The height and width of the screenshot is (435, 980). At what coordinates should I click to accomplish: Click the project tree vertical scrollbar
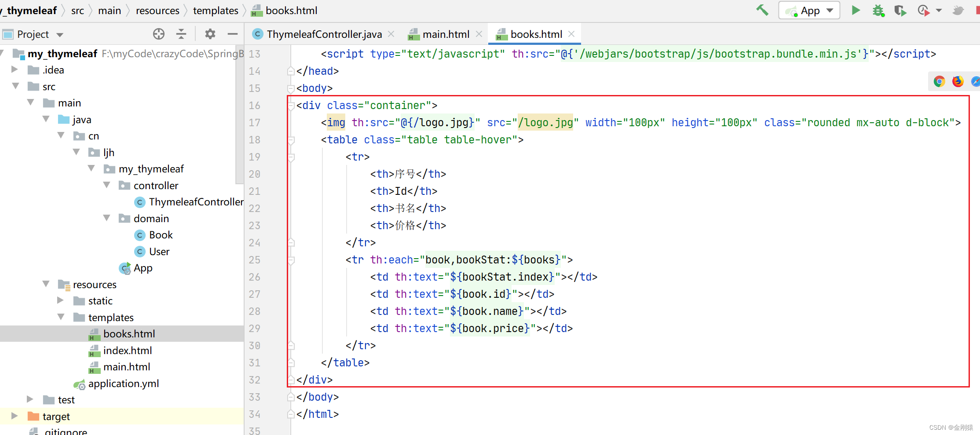click(240, 114)
